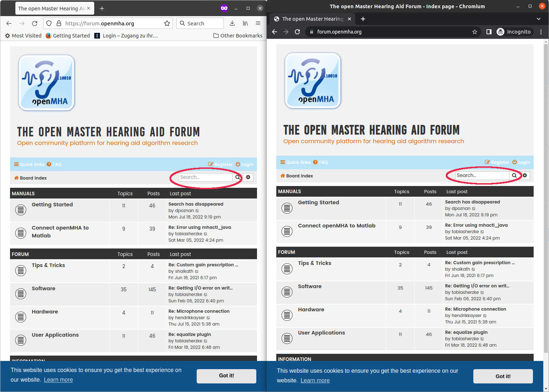The height and width of the screenshot is (392, 549).
Task: Click Firefox back arrow button
Action: coord(9,23)
